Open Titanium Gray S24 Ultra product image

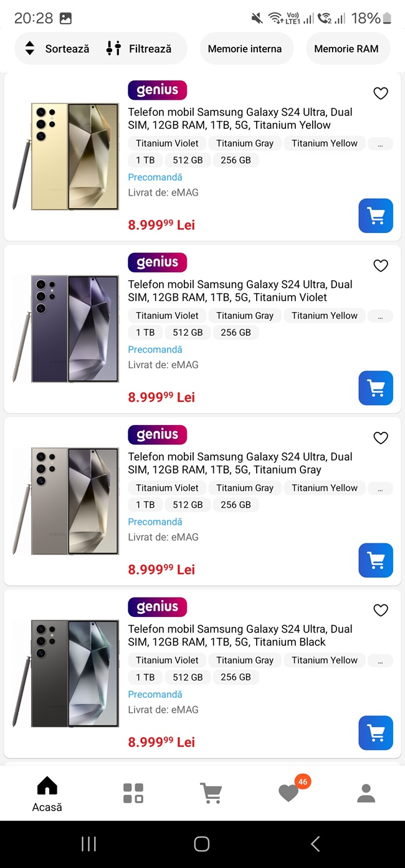(65, 502)
